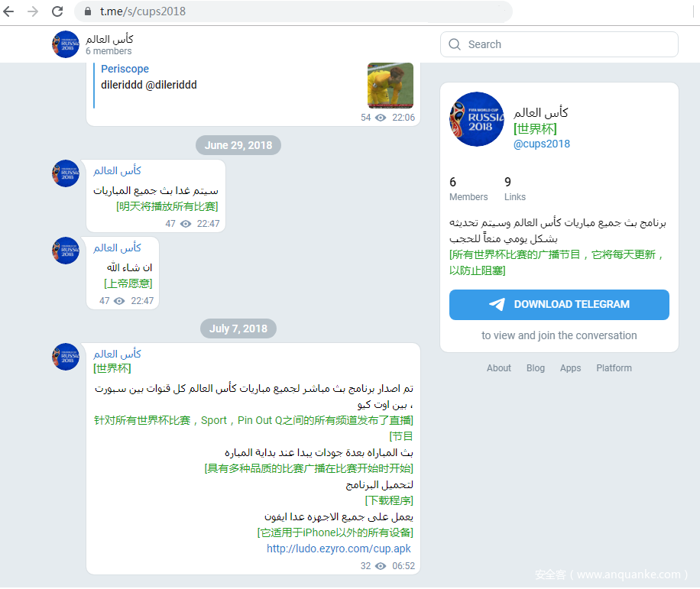700x589 pixels.
Task: Click the padlock icon in address bar
Action: click(x=87, y=11)
